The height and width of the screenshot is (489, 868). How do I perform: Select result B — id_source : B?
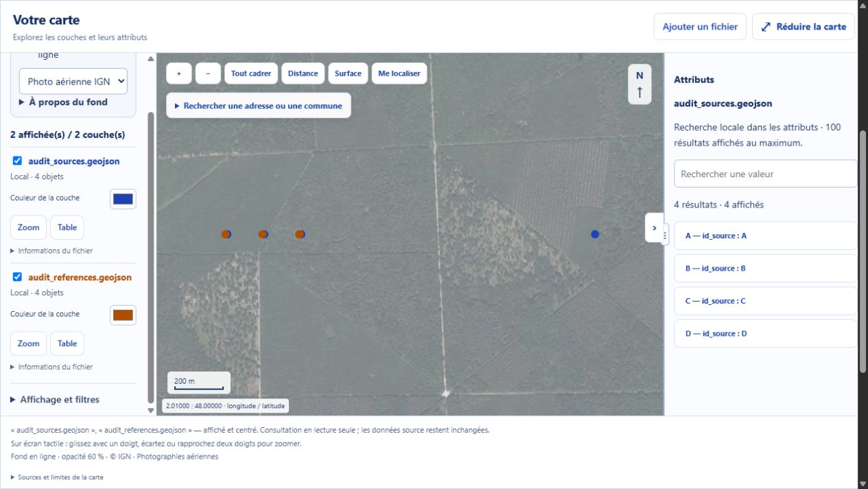[765, 269]
